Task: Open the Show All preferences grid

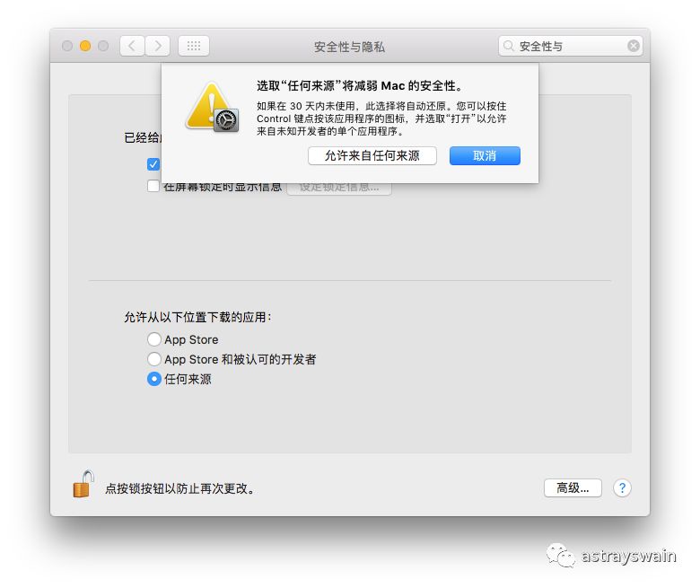Action: click(x=194, y=46)
